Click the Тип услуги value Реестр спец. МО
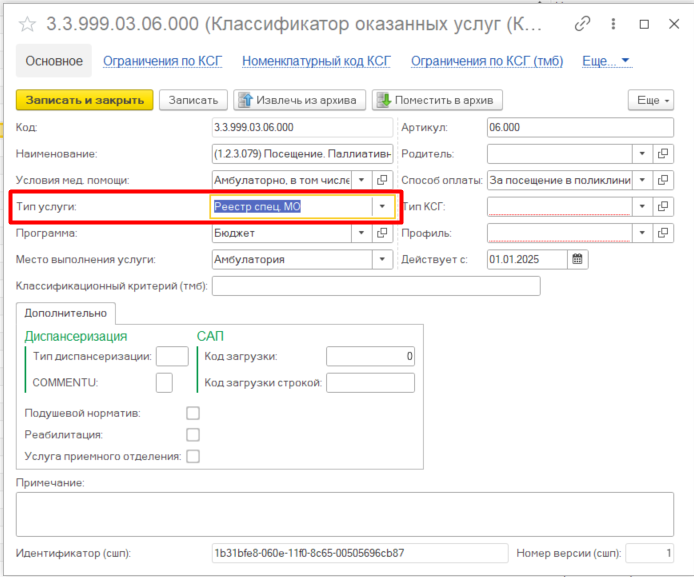694x577 pixels. click(x=257, y=207)
